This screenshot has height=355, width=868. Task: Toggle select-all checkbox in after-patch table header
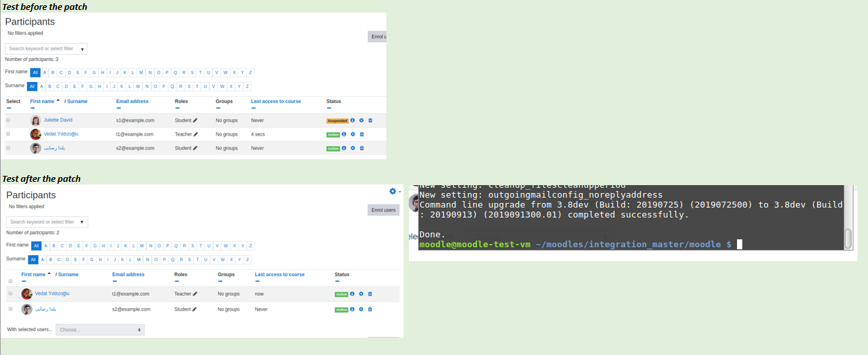point(10,281)
